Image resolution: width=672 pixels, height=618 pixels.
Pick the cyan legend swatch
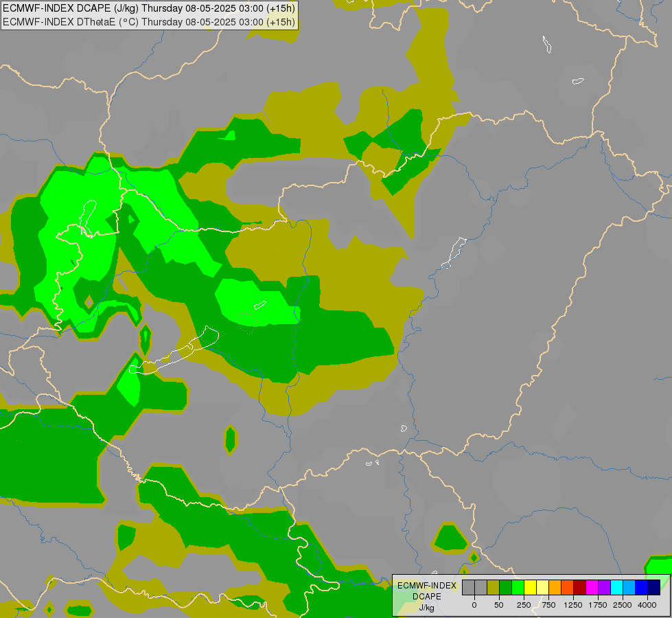coord(616,587)
